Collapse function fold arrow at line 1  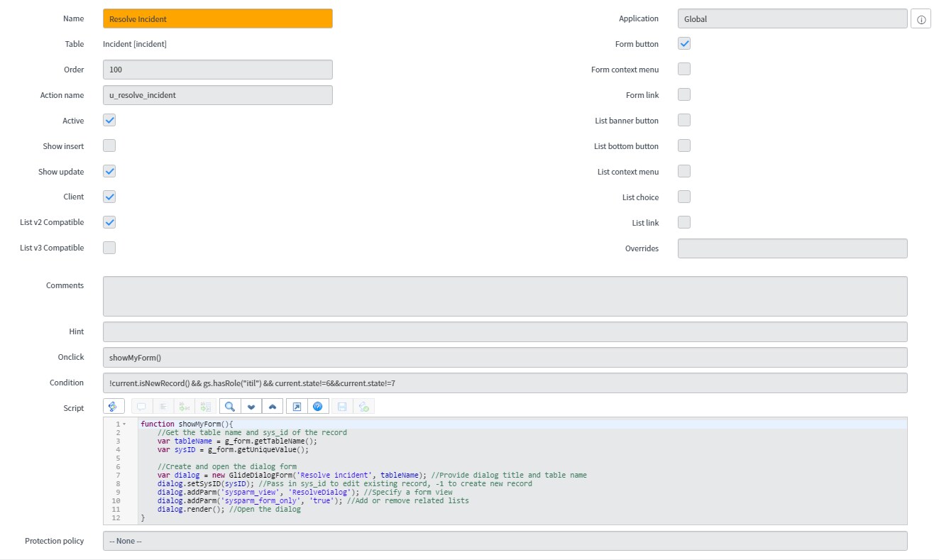pyautogui.click(x=124, y=424)
